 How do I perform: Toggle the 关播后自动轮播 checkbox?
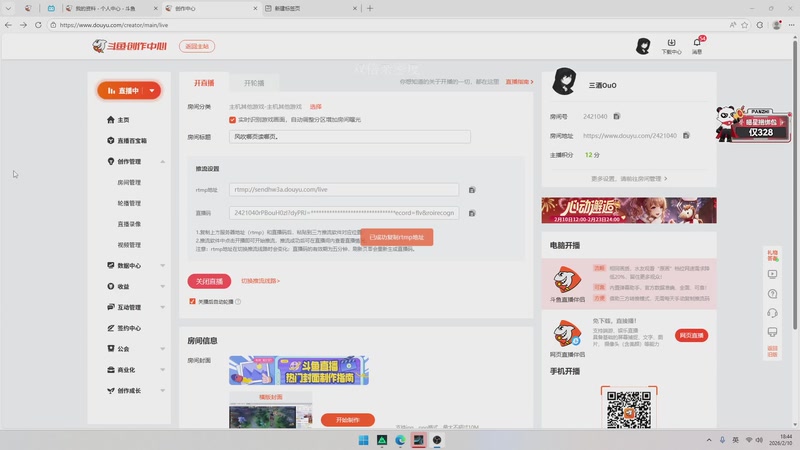192,302
